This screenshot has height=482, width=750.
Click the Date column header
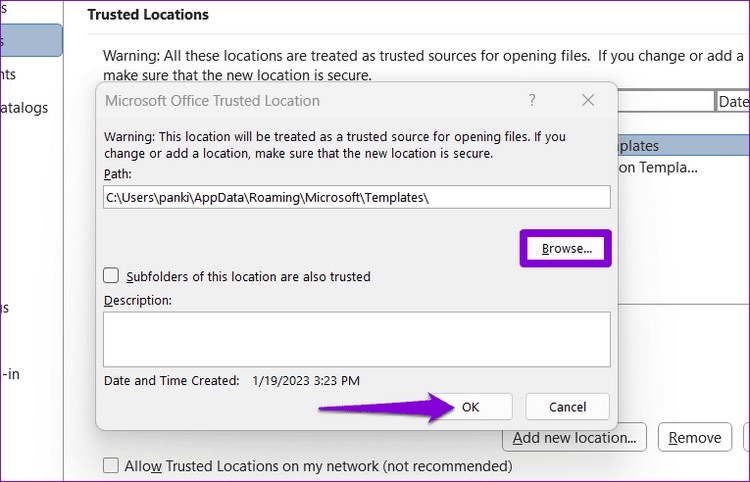pyautogui.click(x=733, y=101)
